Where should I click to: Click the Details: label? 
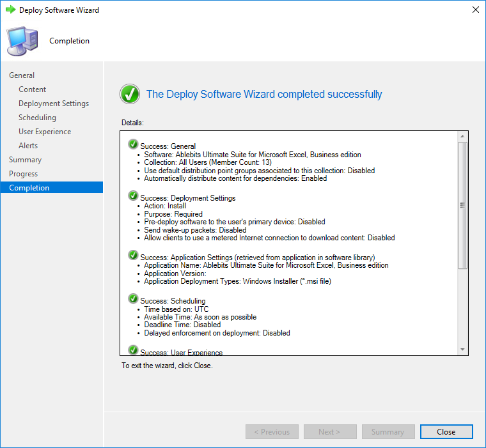click(x=132, y=123)
